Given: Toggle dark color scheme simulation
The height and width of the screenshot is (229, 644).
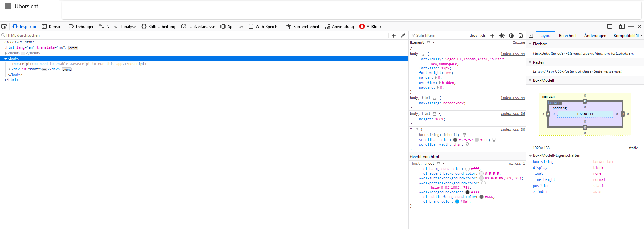Looking at the screenshot, I should [x=511, y=35].
